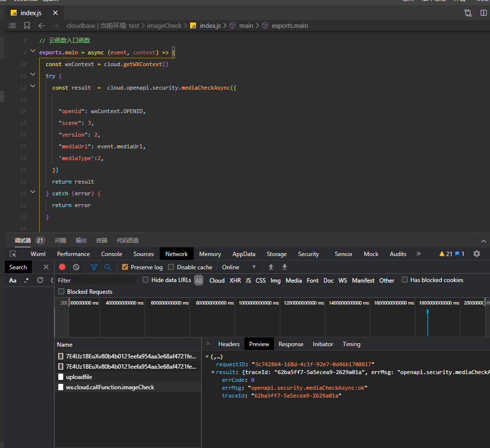Viewport: 490px width, 448px height.
Task: Collapse the result object in Preview
Action: click(213, 372)
